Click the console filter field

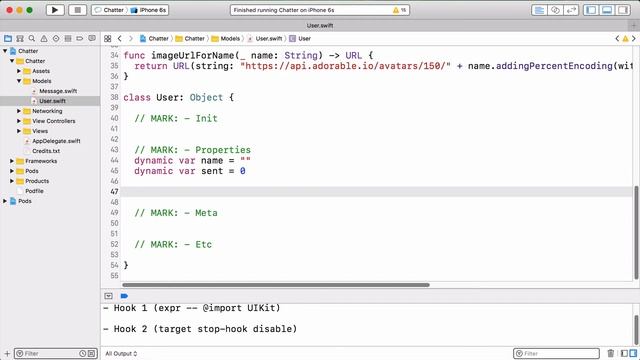click(x=556, y=353)
